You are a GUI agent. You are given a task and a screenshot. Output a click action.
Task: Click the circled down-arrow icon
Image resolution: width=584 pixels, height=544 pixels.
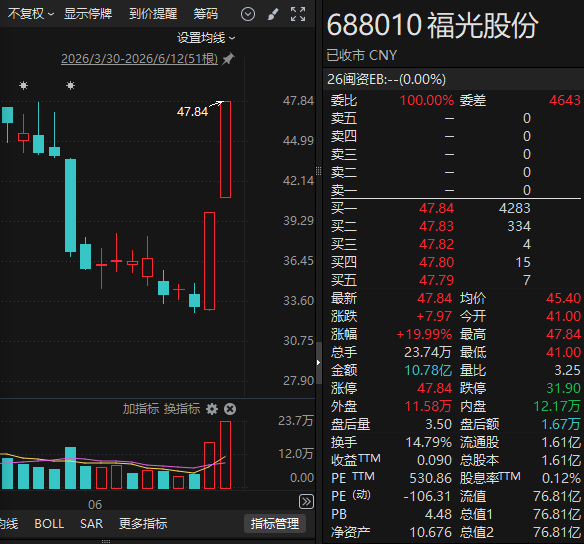tap(248, 14)
